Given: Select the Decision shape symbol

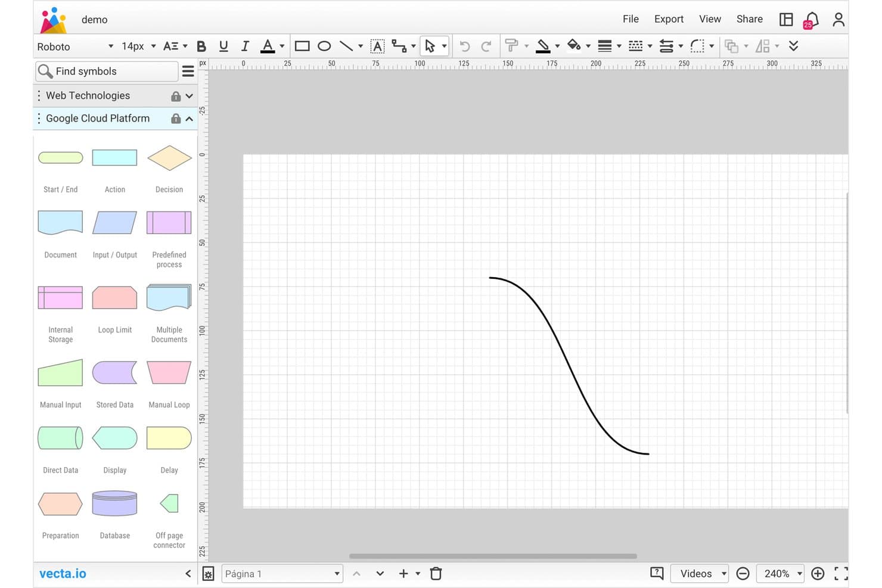Looking at the screenshot, I should (x=169, y=158).
